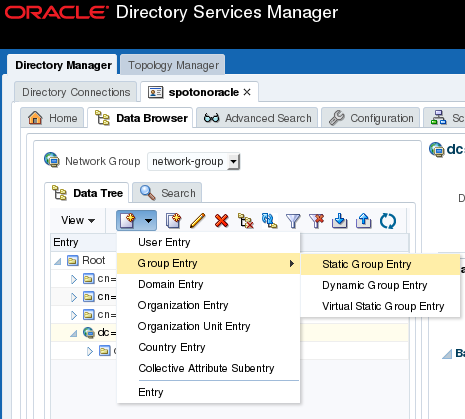Open the Advanced Search tab

[257, 118]
